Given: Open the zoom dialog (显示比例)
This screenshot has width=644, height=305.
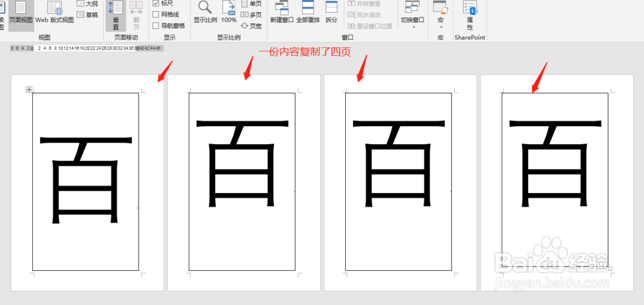Looking at the screenshot, I should (x=205, y=13).
